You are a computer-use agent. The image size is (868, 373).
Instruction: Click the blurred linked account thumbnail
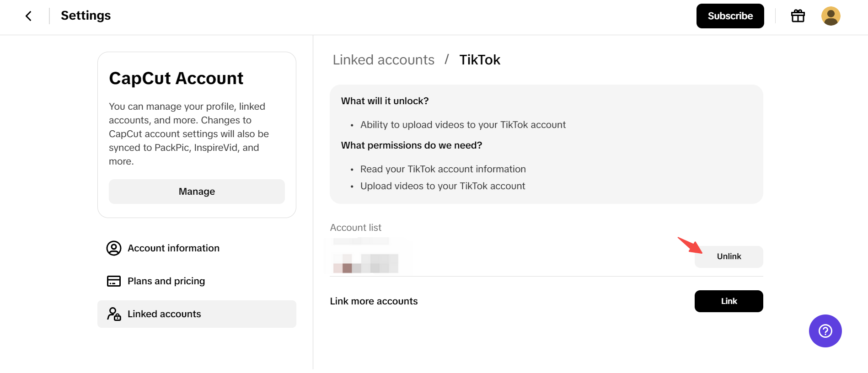(x=365, y=256)
